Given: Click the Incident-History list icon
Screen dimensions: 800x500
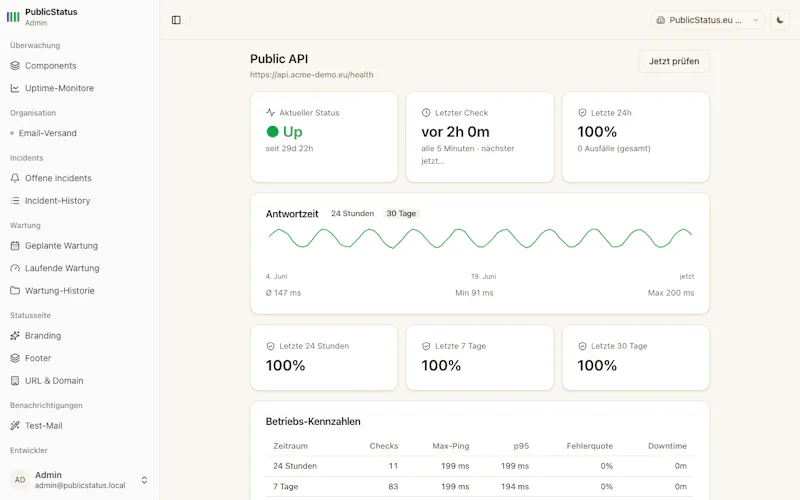Looking at the screenshot, I should pos(15,201).
